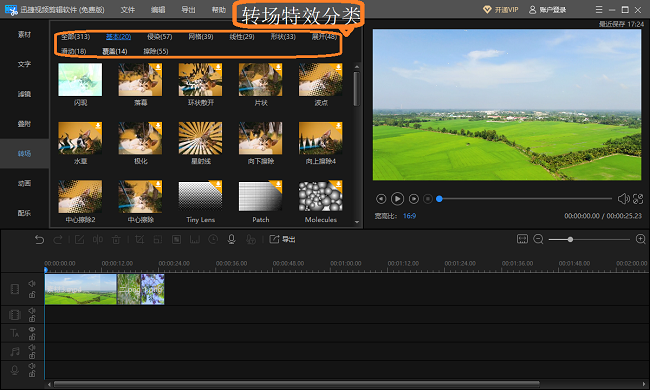Open the hamburger menu in title bar
The height and width of the screenshot is (390, 650).
click(599, 10)
